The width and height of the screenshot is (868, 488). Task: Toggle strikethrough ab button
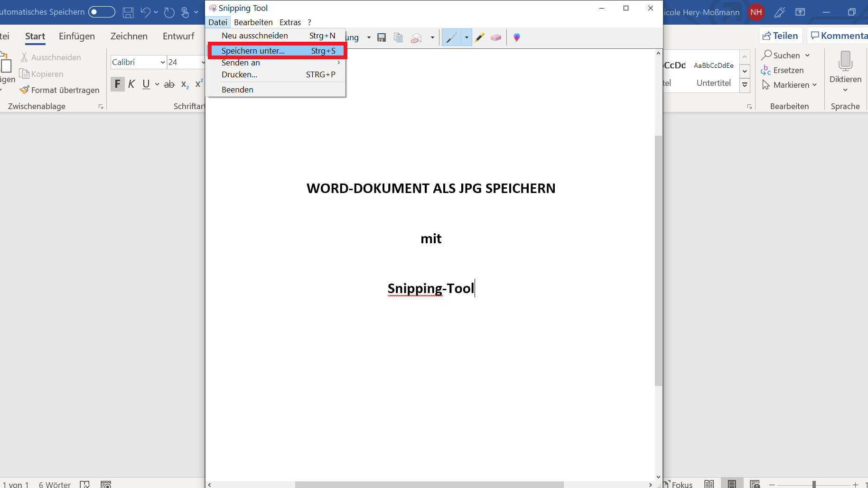tap(169, 84)
